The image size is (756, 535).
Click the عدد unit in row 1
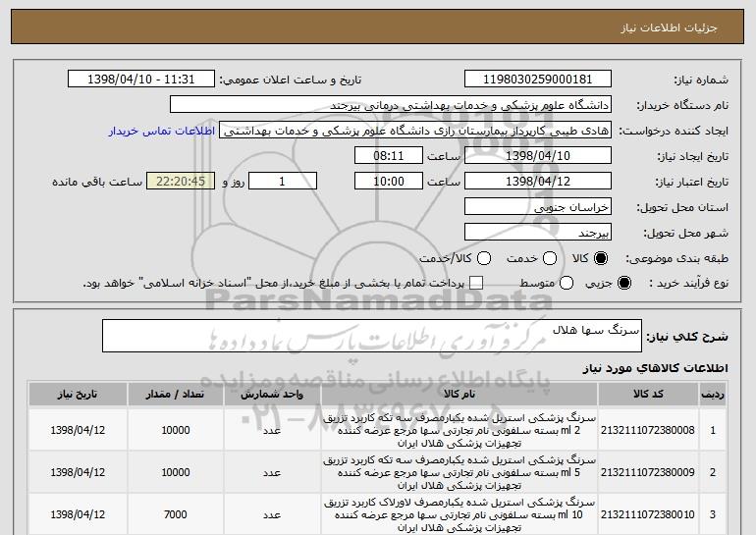point(272,430)
